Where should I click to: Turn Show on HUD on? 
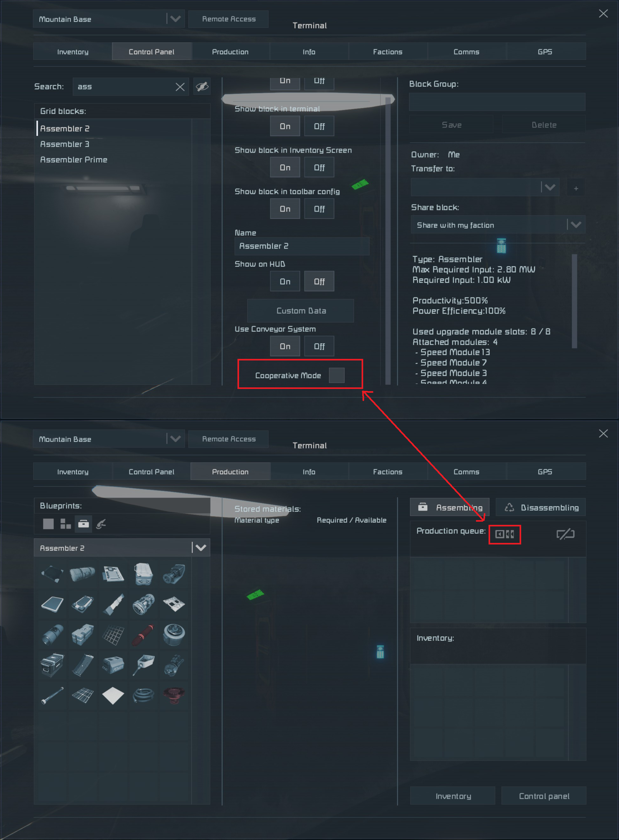[285, 281]
